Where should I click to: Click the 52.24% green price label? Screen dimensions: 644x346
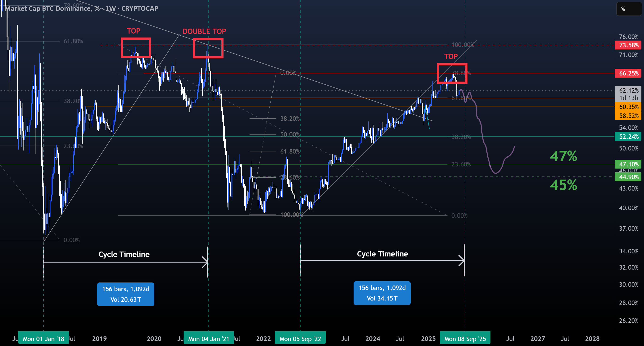pyautogui.click(x=628, y=137)
